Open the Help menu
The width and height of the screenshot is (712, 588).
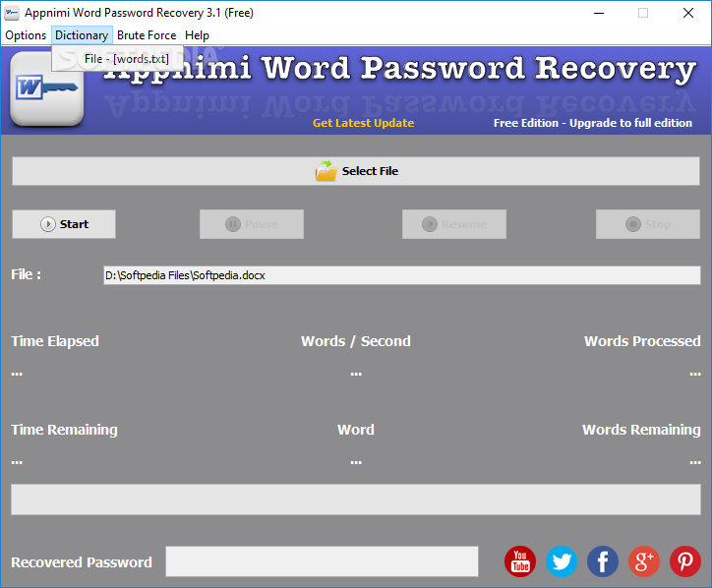click(197, 35)
